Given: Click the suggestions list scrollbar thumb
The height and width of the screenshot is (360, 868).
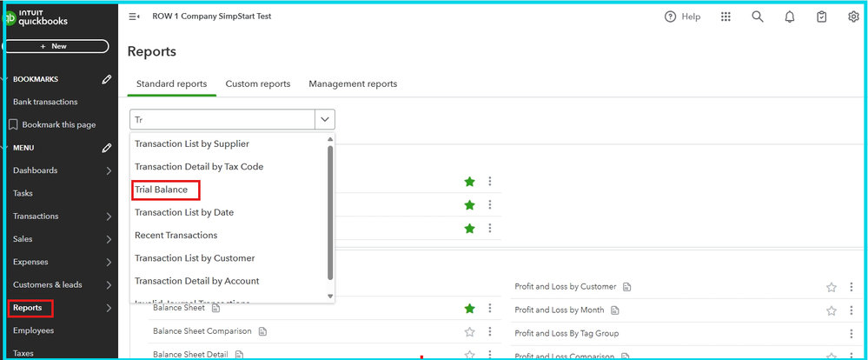Looking at the screenshot, I should click(x=330, y=213).
